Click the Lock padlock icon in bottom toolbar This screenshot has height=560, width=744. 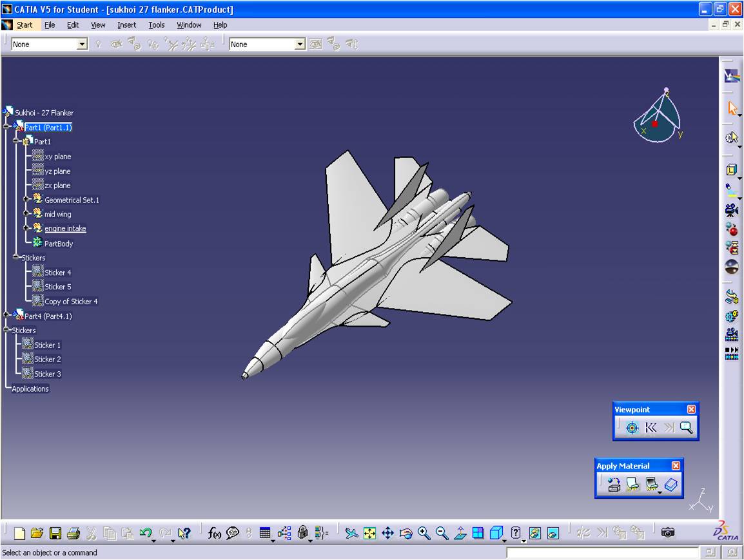(x=302, y=532)
